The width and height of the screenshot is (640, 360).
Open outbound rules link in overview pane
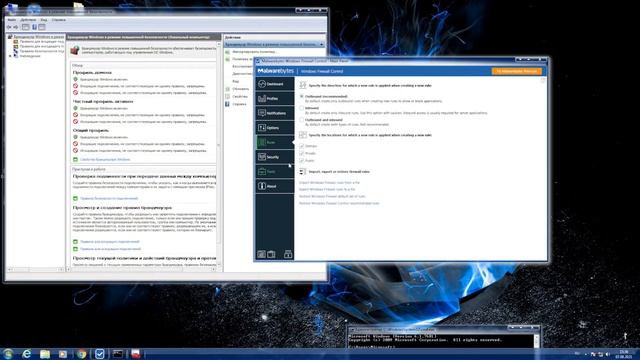[x=111, y=249]
